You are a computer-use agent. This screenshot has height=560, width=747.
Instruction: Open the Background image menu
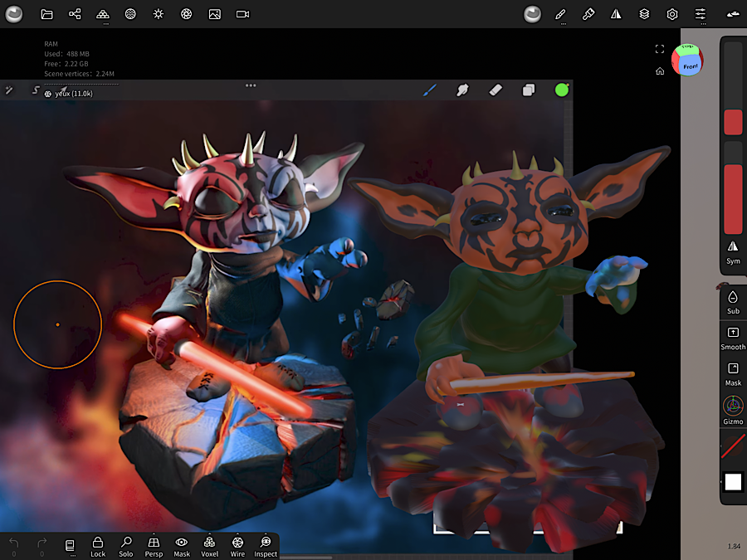coord(215,14)
